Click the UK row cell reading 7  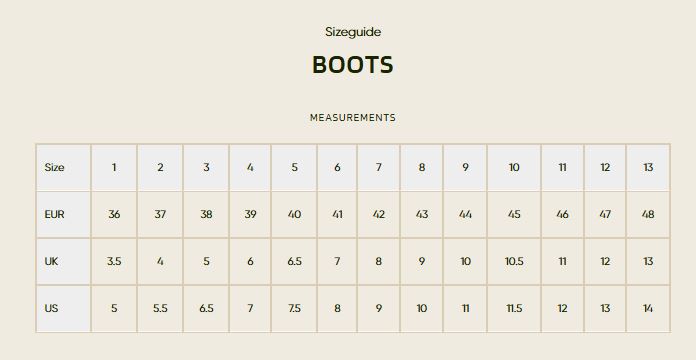[x=337, y=261]
